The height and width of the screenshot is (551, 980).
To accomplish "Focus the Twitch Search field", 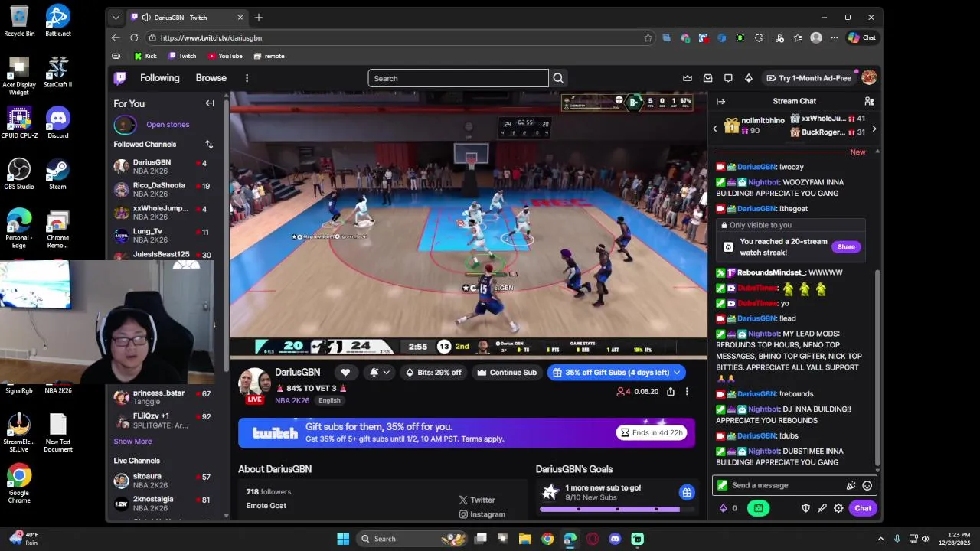I will [458, 78].
